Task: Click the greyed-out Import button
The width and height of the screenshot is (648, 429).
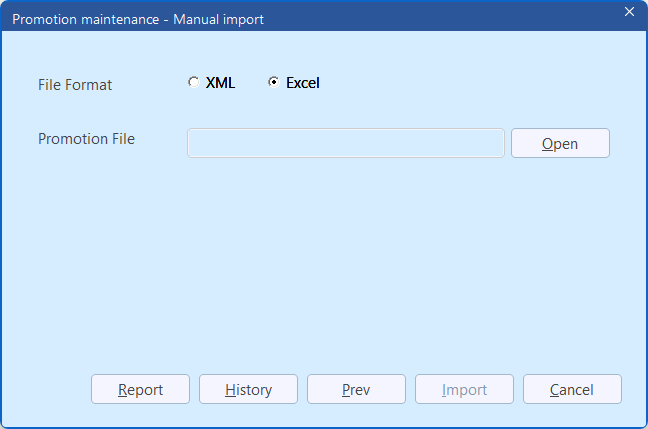Action: point(464,390)
